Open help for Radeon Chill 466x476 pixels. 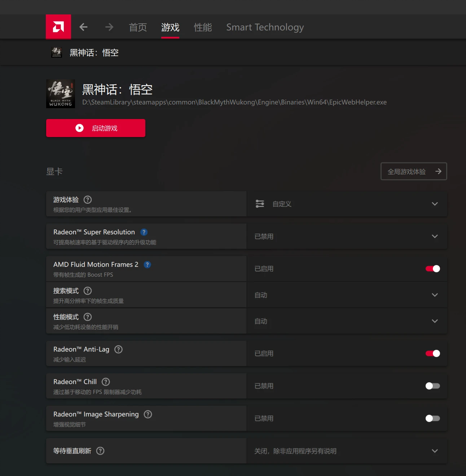[106, 382]
